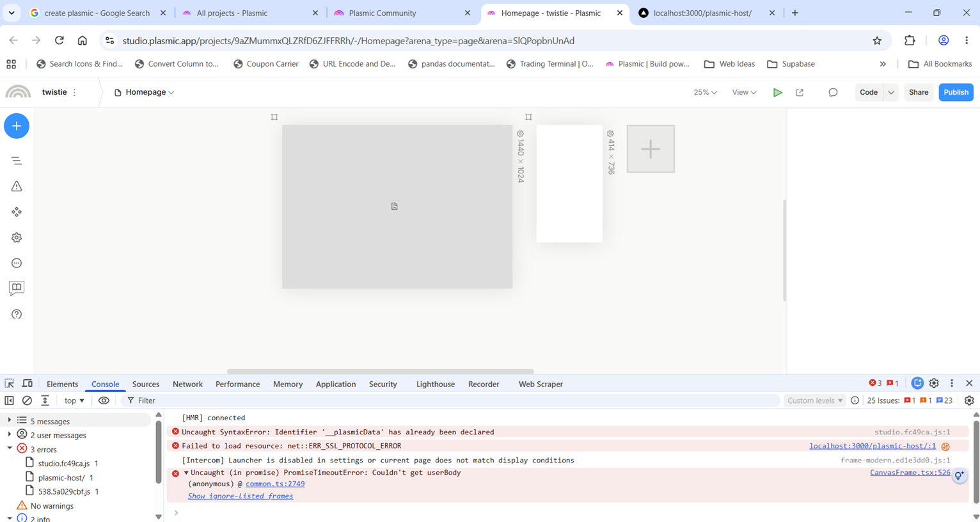Viewport: 980px width, 522px height.
Task: Switch to the Network DevTools tab
Action: [x=187, y=384]
